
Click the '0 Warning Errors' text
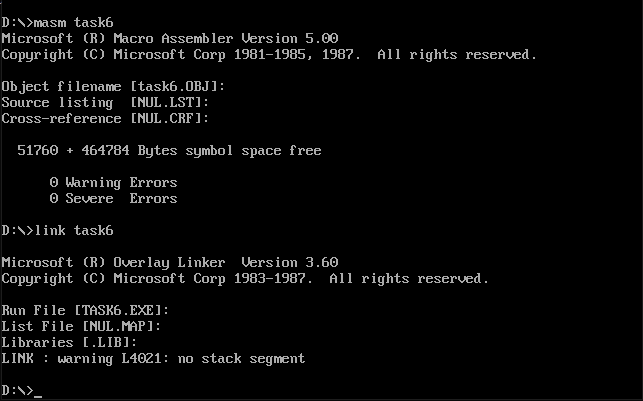tap(113, 183)
